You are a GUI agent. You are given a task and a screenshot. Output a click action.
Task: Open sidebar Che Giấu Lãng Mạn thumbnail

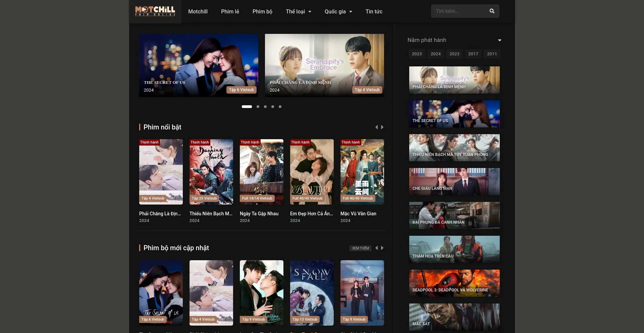(x=454, y=181)
